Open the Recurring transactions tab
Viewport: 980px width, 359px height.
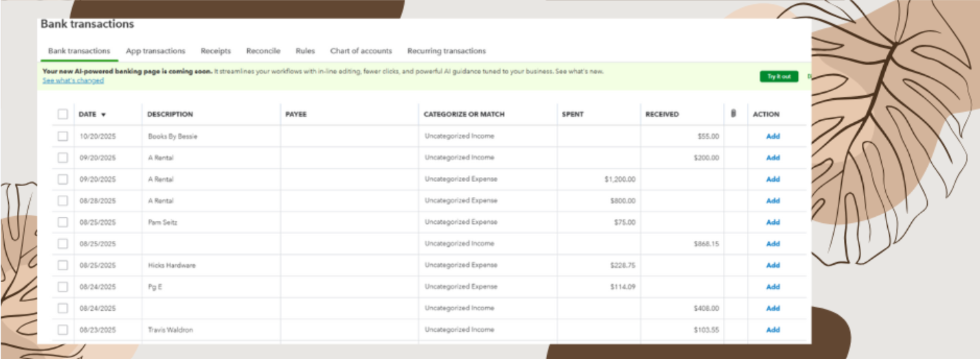(447, 51)
